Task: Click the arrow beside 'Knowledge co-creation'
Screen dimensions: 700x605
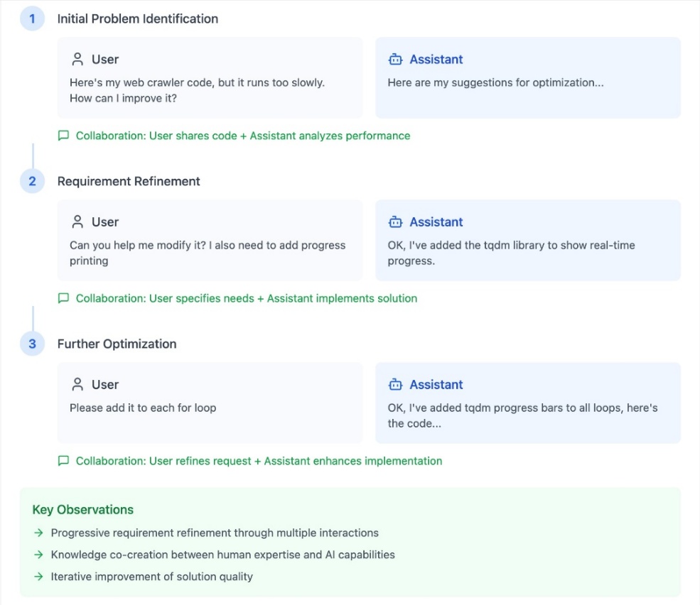Action: point(39,555)
